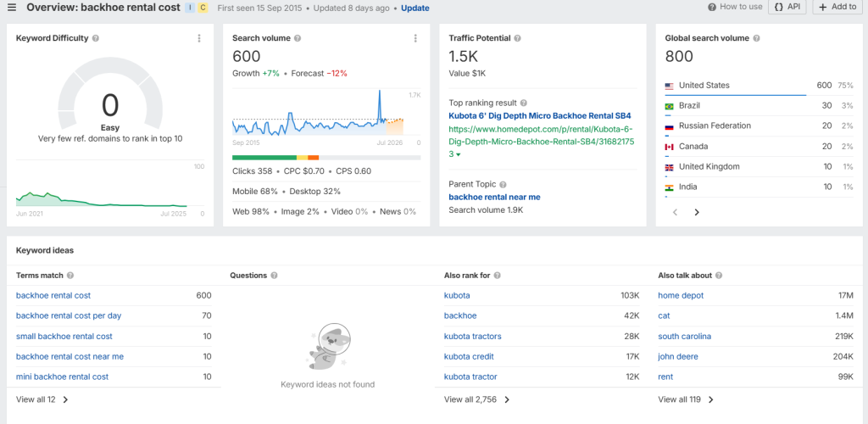Image resolution: width=868 pixels, height=424 pixels.
Task: Go to previous page of countries
Action: coord(675,212)
